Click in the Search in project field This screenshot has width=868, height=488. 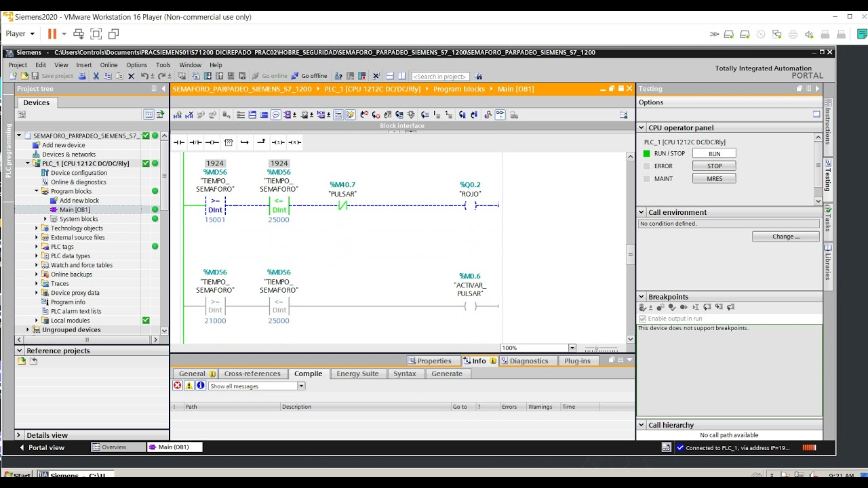pyautogui.click(x=441, y=76)
